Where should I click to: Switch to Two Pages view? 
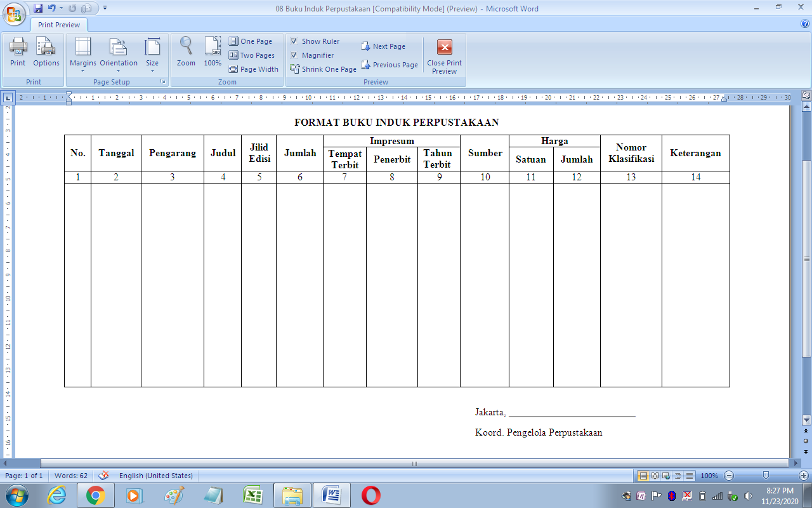252,55
